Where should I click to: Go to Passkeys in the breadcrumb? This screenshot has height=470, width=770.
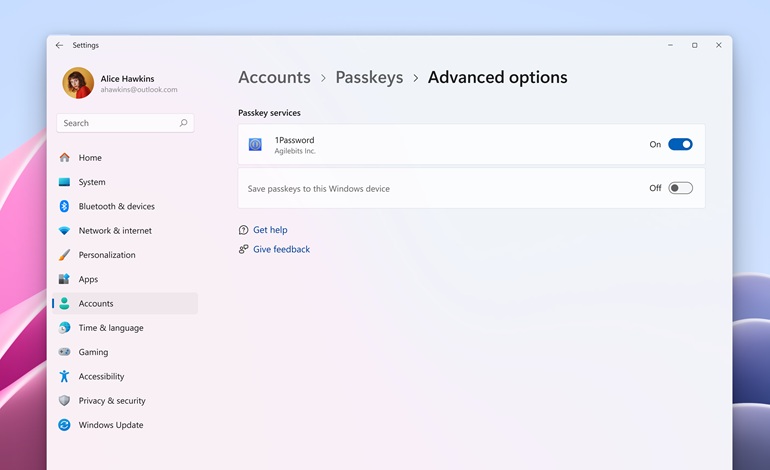(369, 78)
